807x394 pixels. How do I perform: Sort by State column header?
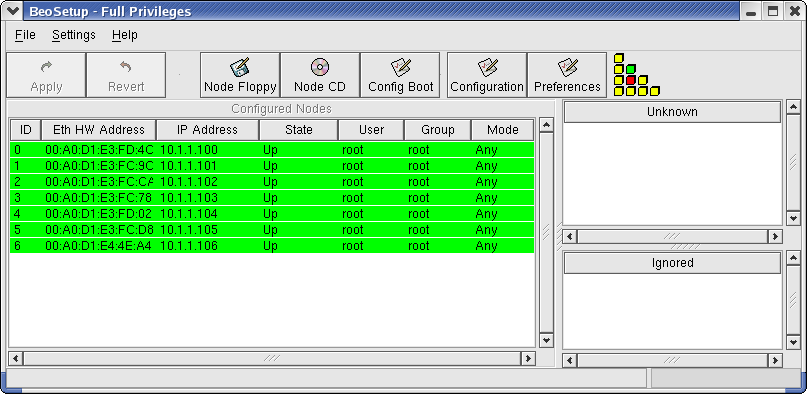(x=299, y=130)
